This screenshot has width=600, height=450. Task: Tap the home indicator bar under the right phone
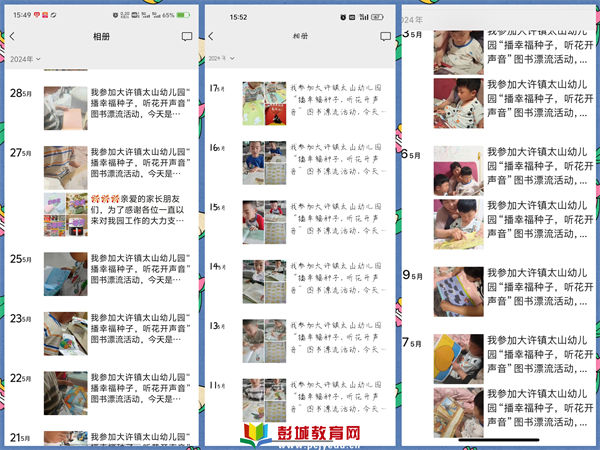(x=499, y=440)
